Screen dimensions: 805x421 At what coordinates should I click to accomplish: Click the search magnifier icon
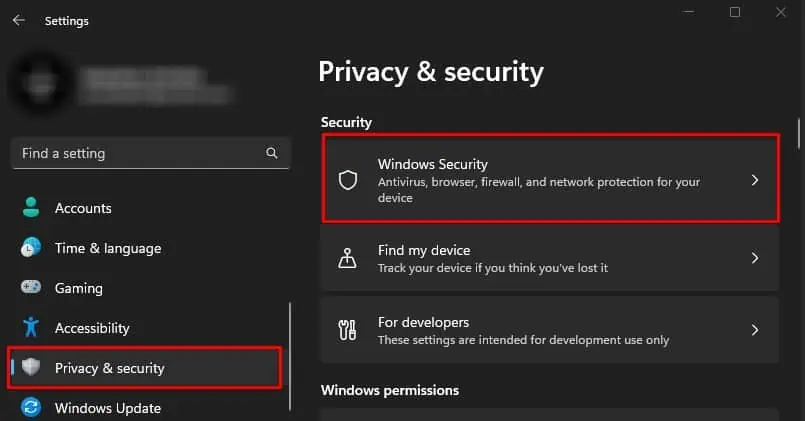pyautogui.click(x=272, y=154)
